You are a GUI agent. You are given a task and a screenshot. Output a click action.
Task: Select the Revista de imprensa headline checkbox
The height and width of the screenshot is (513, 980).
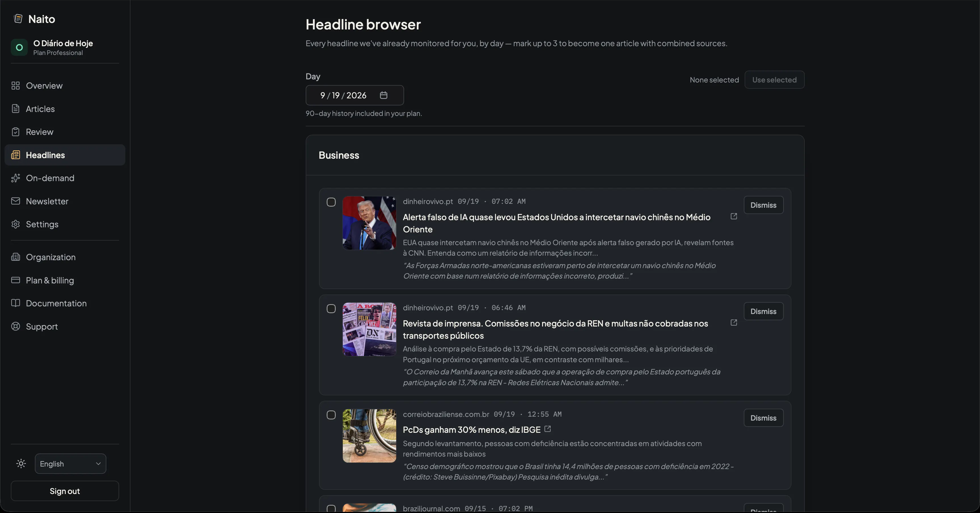point(331,308)
